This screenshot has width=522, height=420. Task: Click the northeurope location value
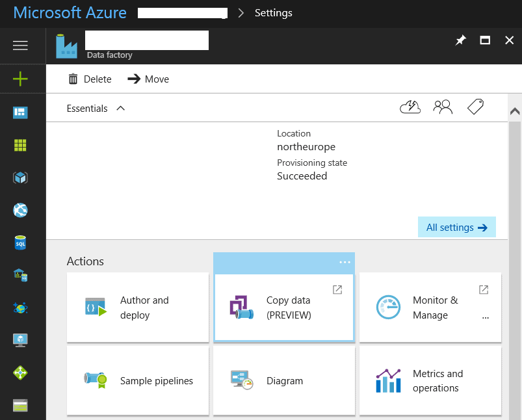[x=306, y=146]
